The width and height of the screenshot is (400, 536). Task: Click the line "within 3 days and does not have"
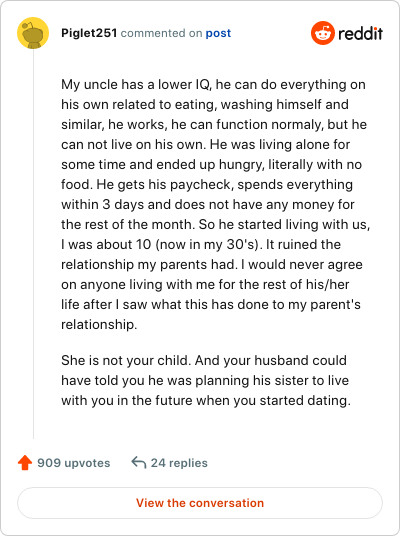[208, 204]
